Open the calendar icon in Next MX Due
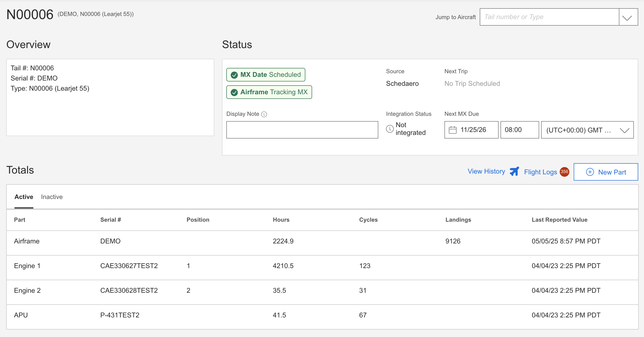Image resolution: width=644 pixels, height=337 pixels. (x=452, y=130)
